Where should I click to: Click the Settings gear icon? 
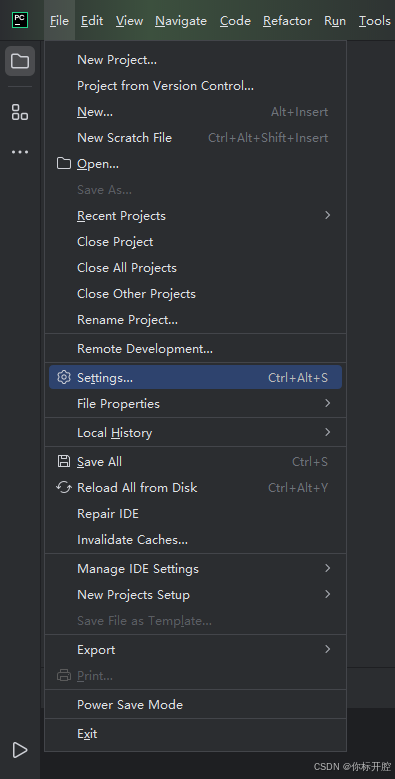click(64, 378)
